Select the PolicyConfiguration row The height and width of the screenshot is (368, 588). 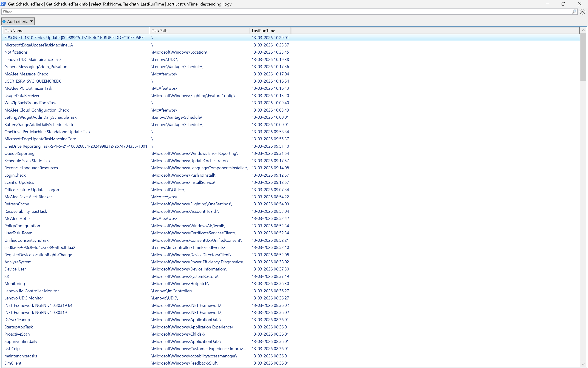(291, 226)
